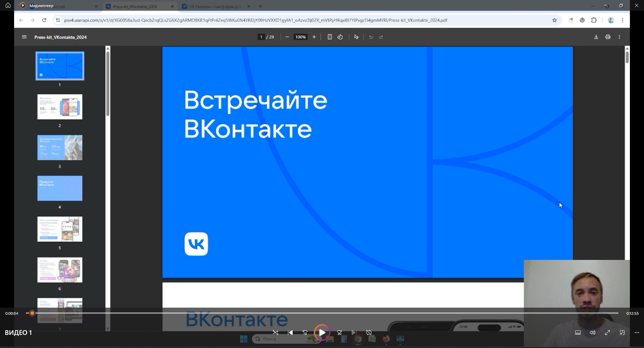Select page 5 thumbnail in sidebar
Viewport: 644px width, 348px height.
pos(60,229)
